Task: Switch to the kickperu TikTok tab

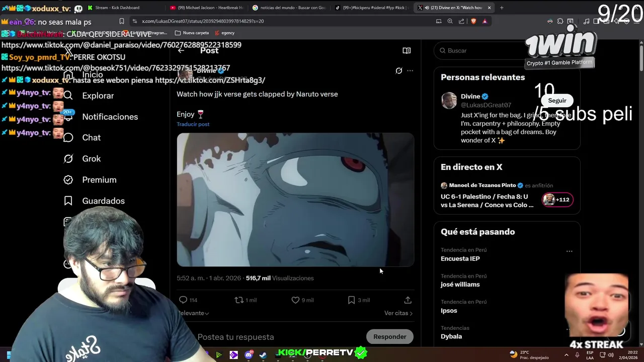Action: [371, 8]
